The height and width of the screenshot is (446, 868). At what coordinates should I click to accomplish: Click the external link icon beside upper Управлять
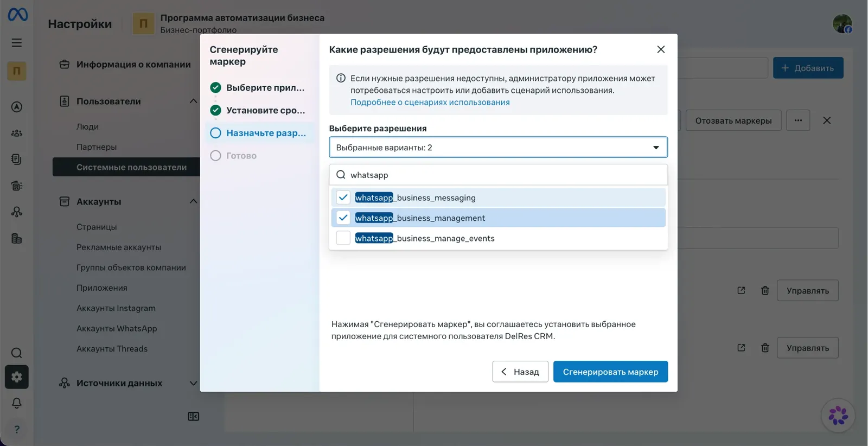click(741, 290)
